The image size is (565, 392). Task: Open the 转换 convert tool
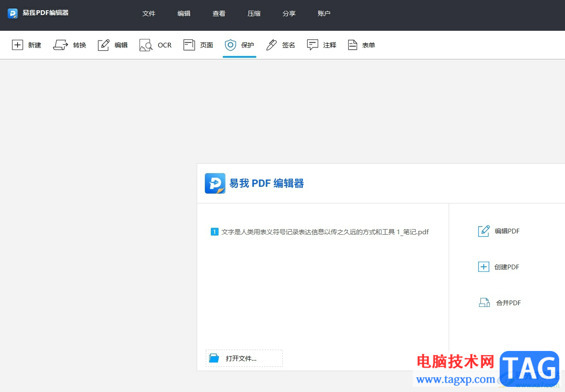tap(70, 45)
